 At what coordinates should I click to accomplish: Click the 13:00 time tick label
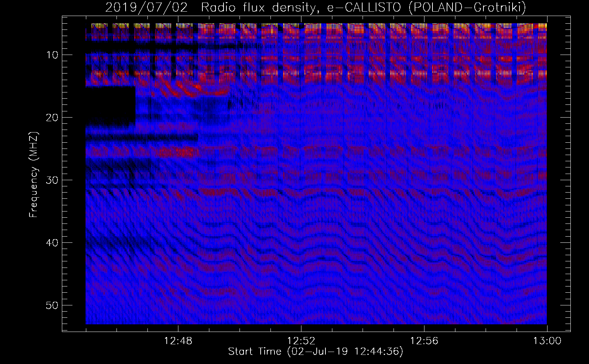tap(547, 341)
